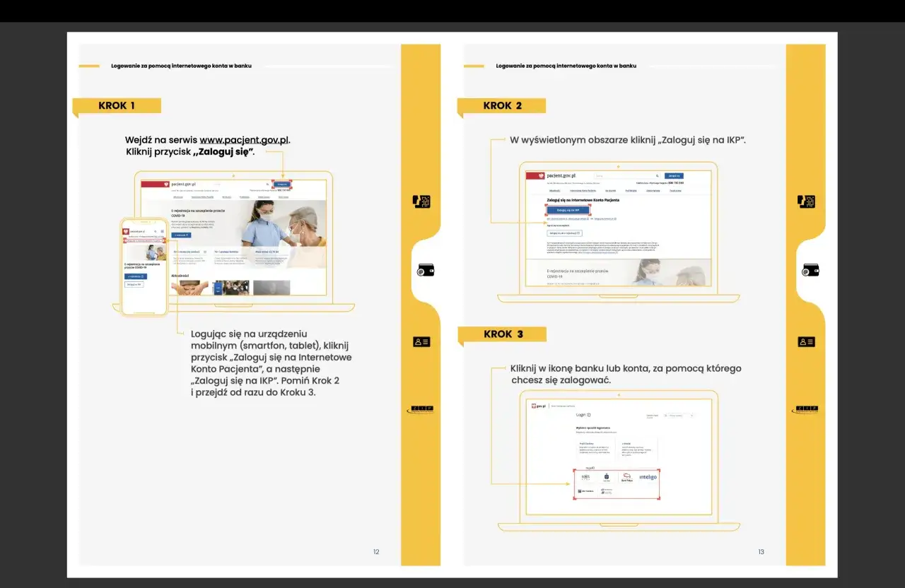Viewport: 905px width, 588px height.
Task: Click top-right "Zaloguj się" button in KROK 2 laptop
Action: pos(675,175)
